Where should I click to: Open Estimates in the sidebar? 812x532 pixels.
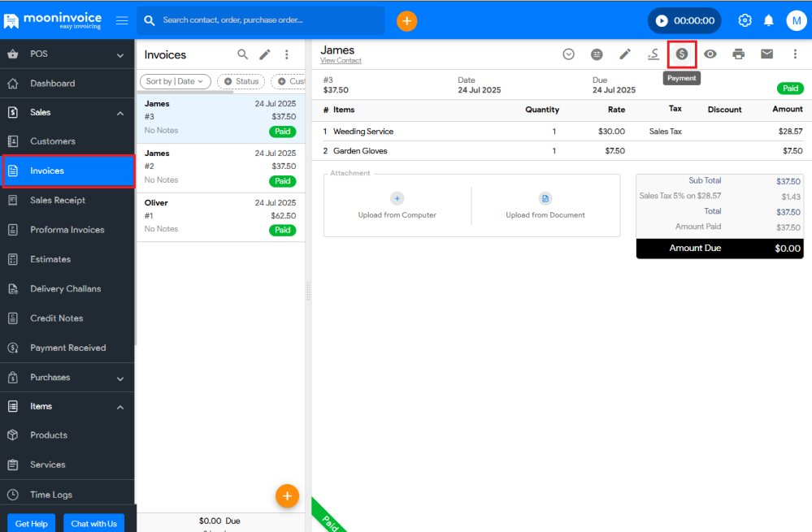click(x=50, y=259)
